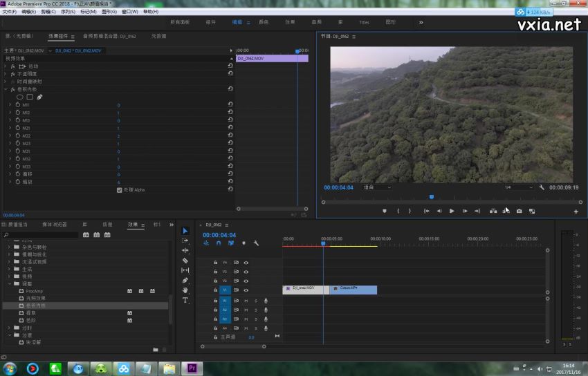Click the Export Frame camera icon
This screenshot has width=588, height=376.
[519, 211]
